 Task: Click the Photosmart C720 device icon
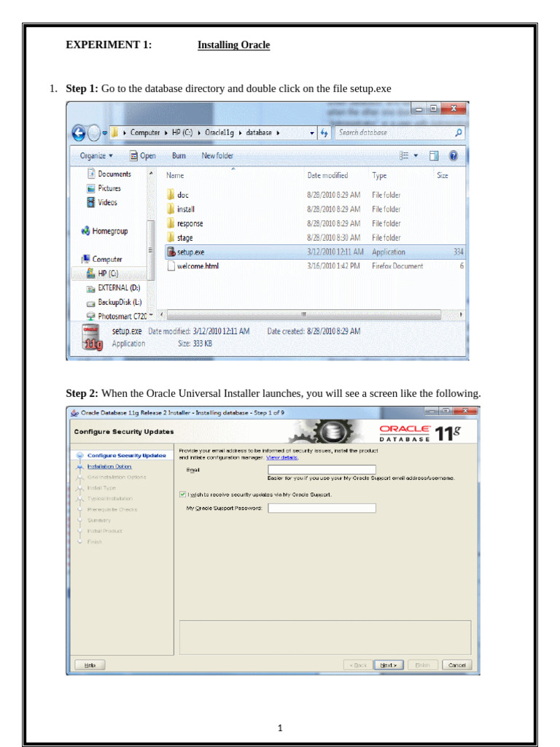coord(90,316)
